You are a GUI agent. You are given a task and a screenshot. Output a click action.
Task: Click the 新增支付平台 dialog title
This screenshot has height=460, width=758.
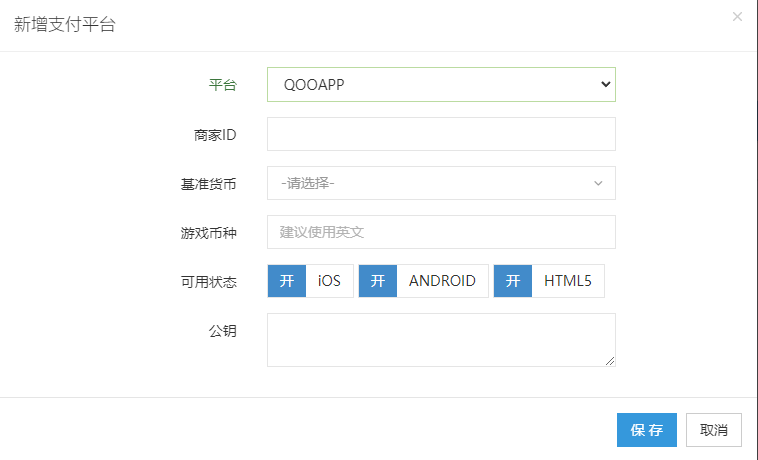pos(64,25)
